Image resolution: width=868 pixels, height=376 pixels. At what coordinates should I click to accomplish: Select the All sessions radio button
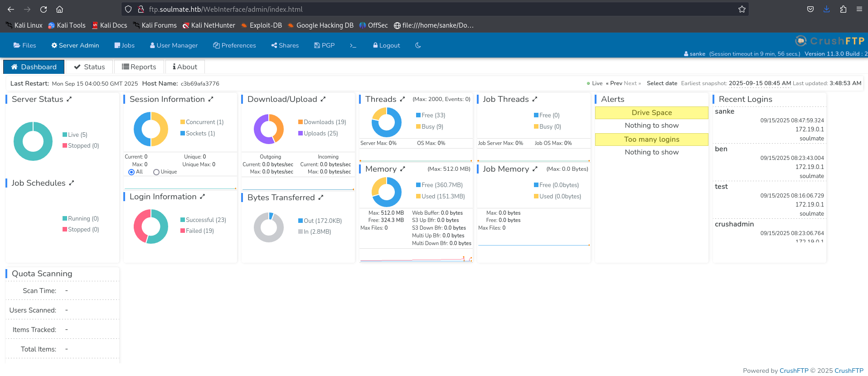click(x=131, y=172)
